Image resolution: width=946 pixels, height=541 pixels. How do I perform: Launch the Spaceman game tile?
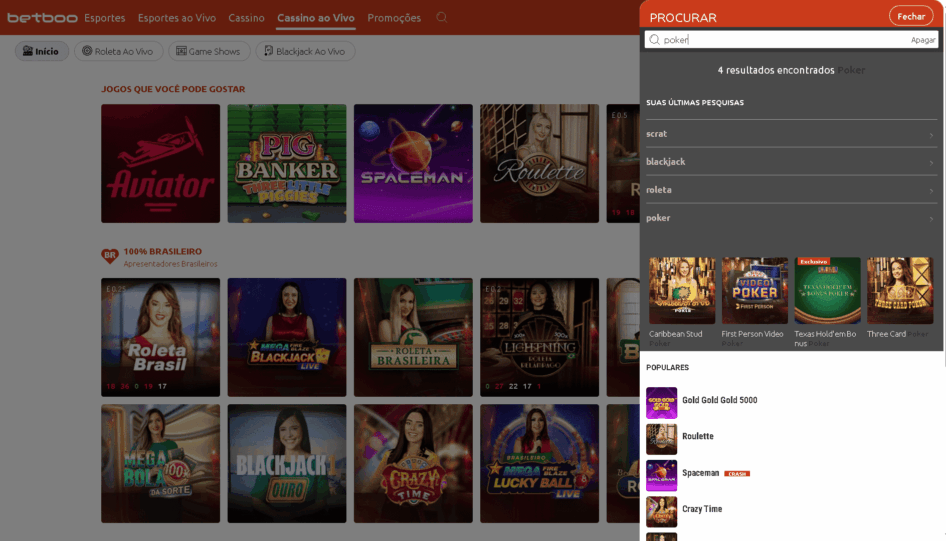[413, 163]
